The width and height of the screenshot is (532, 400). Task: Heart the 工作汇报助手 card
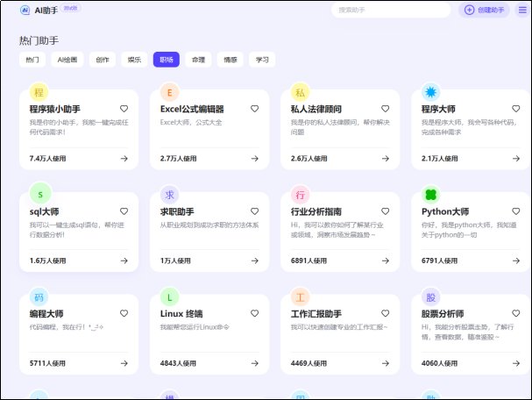coord(386,313)
